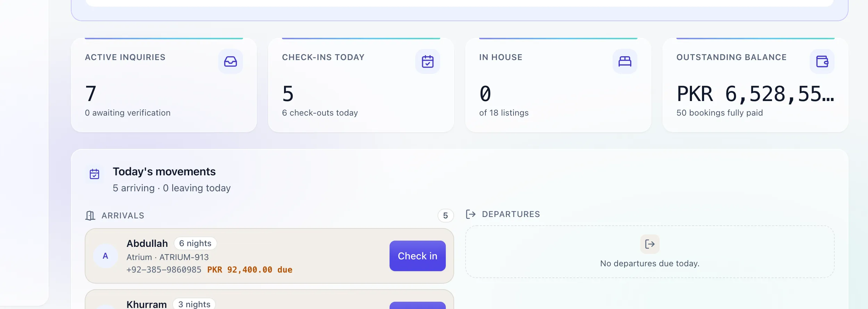Click the In House count 0
This screenshot has width=868, height=309.
click(x=485, y=94)
